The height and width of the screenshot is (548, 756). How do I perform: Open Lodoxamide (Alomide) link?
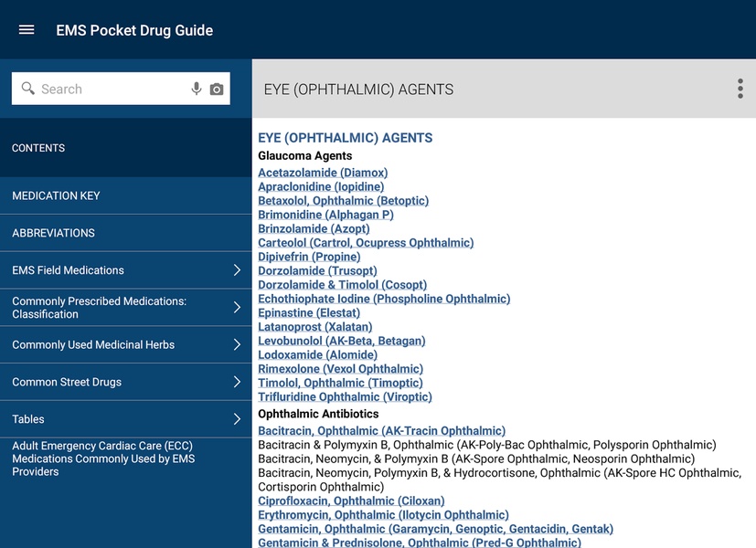(317, 354)
